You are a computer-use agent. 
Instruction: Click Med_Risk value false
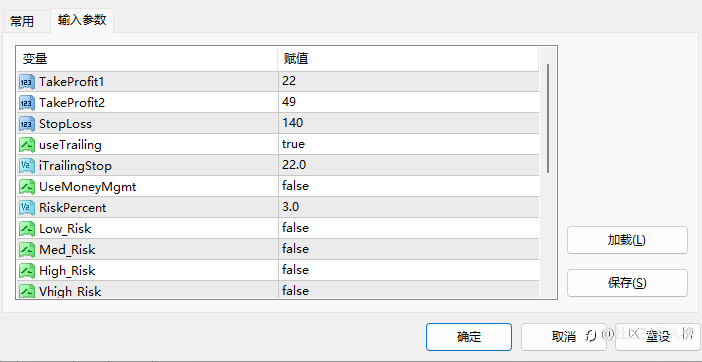point(295,249)
